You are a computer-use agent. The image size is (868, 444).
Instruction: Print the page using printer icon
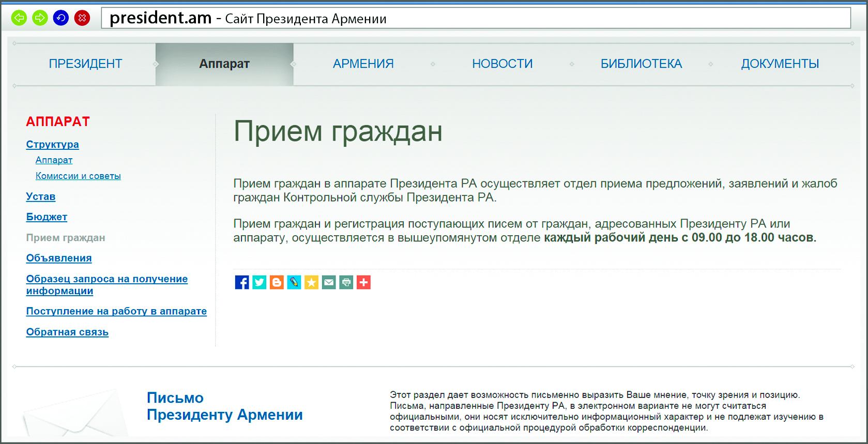coord(346,282)
